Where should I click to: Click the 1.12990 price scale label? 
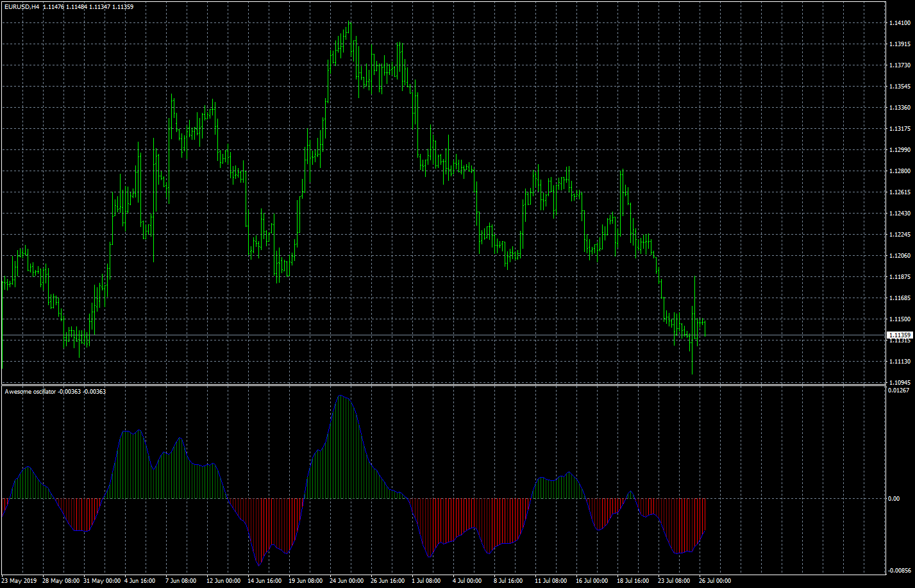click(x=900, y=150)
